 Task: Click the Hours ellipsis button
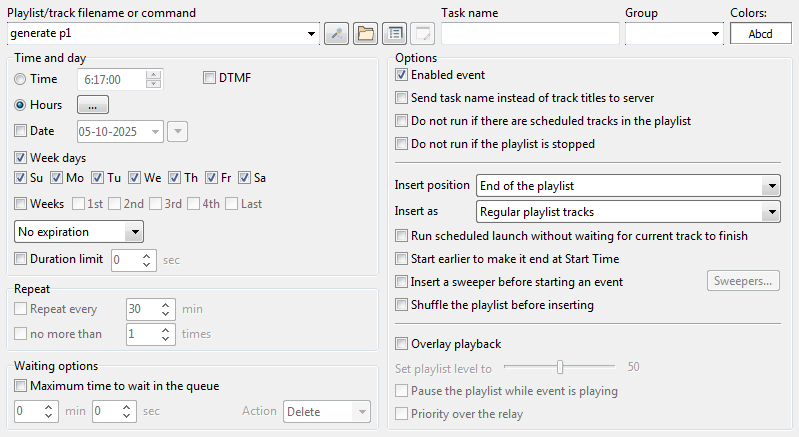pos(92,105)
